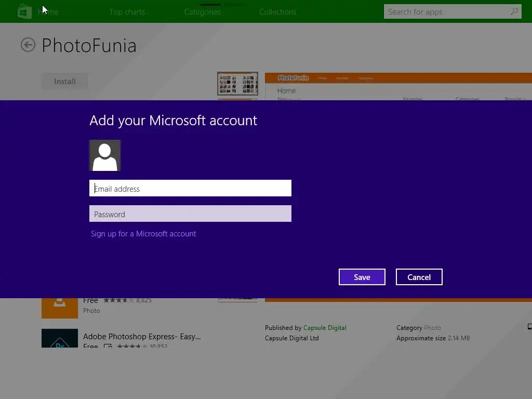Go back using the arrow next to PhotoFunia

point(28,45)
